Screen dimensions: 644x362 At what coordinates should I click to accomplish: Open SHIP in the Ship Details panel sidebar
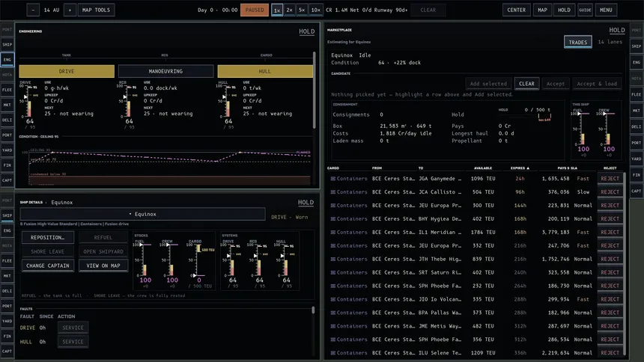coord(7,215)
